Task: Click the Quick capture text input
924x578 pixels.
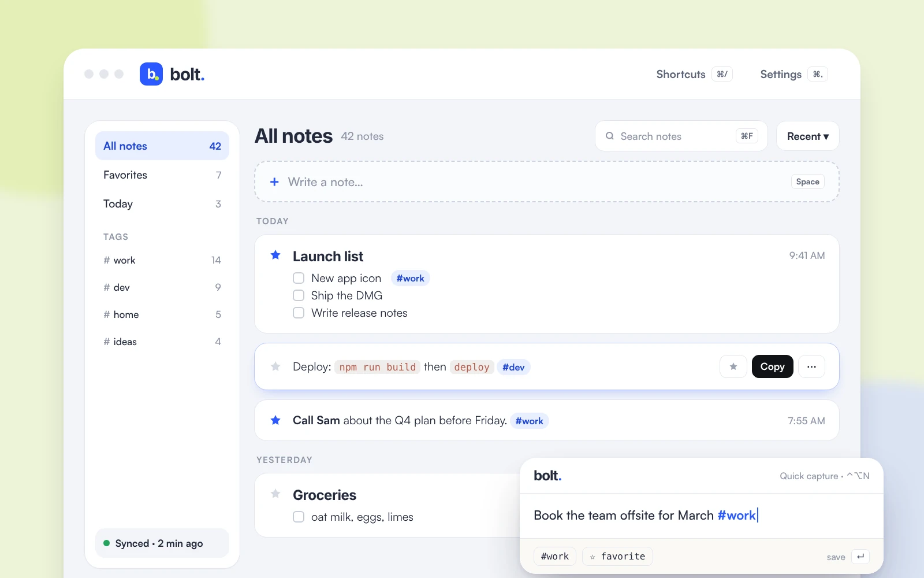Action: [x=702, y=516]
